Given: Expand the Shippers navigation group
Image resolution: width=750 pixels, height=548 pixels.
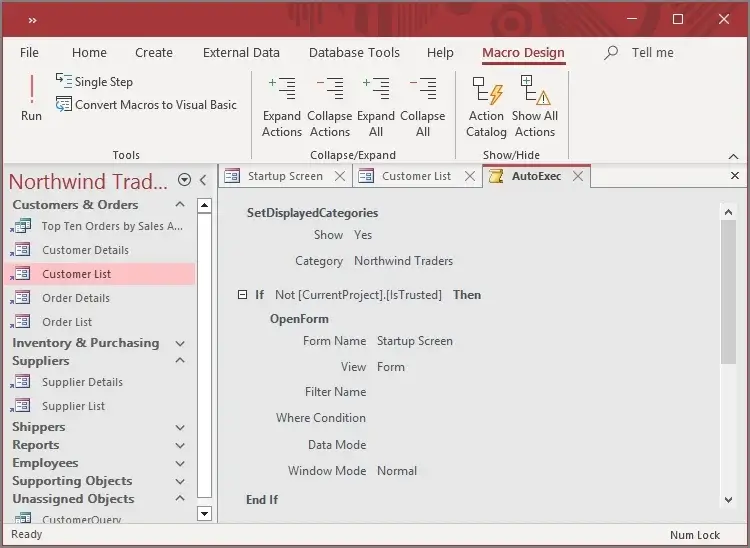Looking at the screenshot, I should (x=181, y=428).
